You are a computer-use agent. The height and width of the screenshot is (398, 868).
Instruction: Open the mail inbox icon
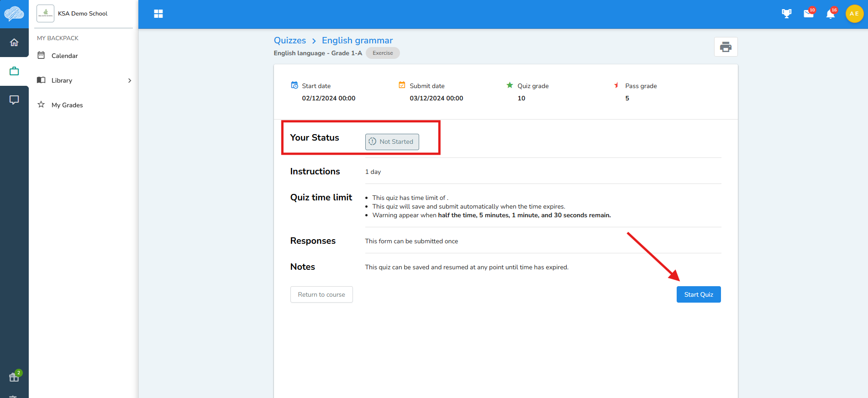click(809, 14)
